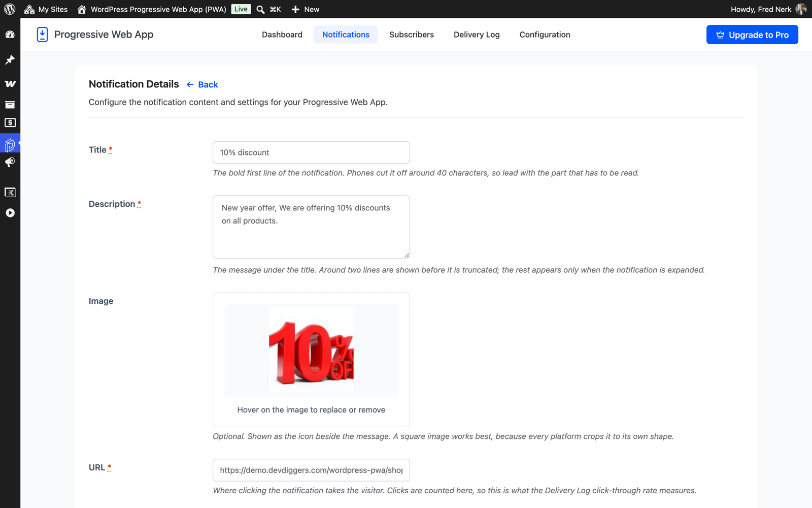Click the Progressive Web App logo icon
The width and height of the screenshot is (812, 508).
tap(43, 35)
